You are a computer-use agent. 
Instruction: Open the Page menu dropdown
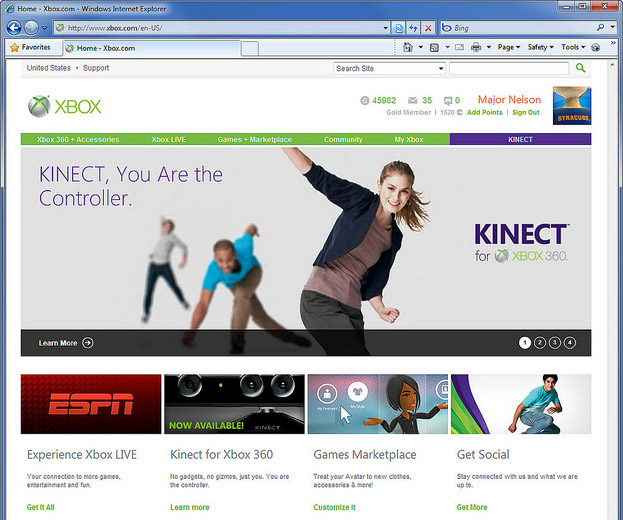pyautogui.click(x=509, y=47)
